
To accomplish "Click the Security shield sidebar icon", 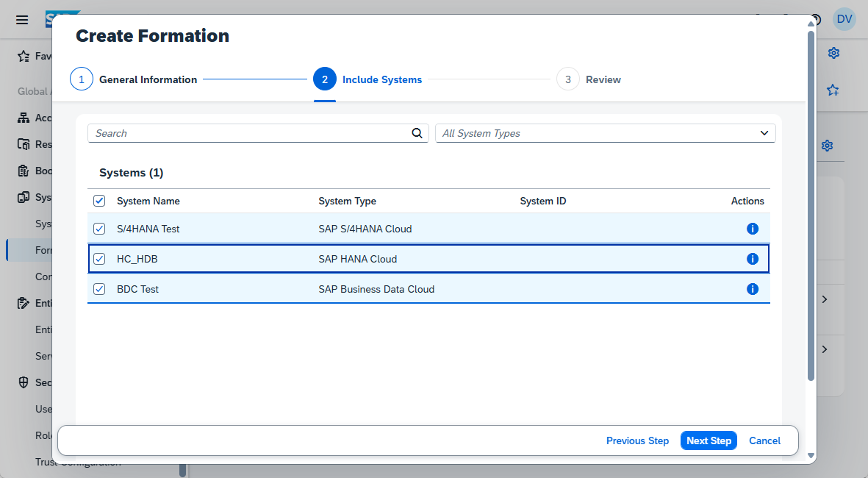I will coord(24,382).
